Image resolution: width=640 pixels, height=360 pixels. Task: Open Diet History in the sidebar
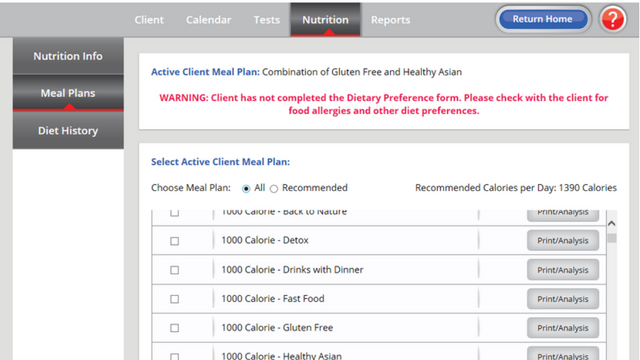point(68,131)
